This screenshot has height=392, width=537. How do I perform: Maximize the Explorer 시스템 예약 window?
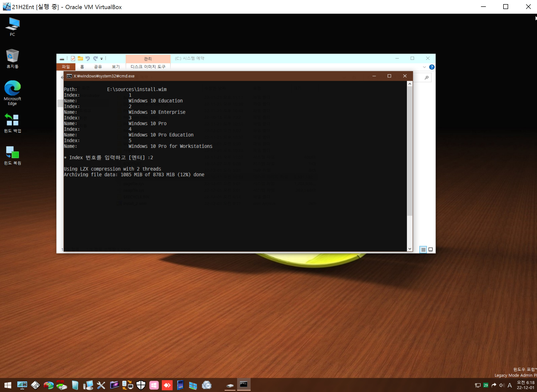412,58
